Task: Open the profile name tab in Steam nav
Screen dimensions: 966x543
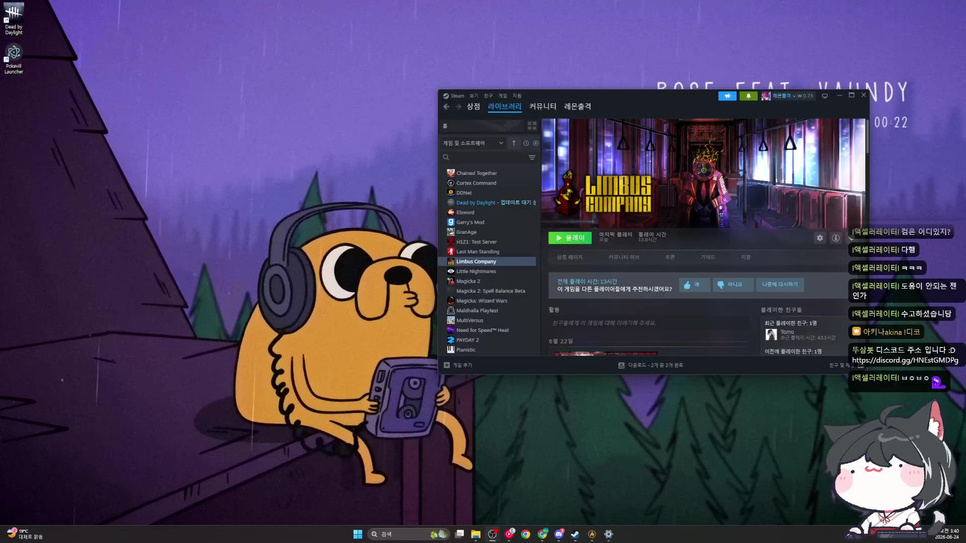Action: pyautogui.click(x=578, y=107)
